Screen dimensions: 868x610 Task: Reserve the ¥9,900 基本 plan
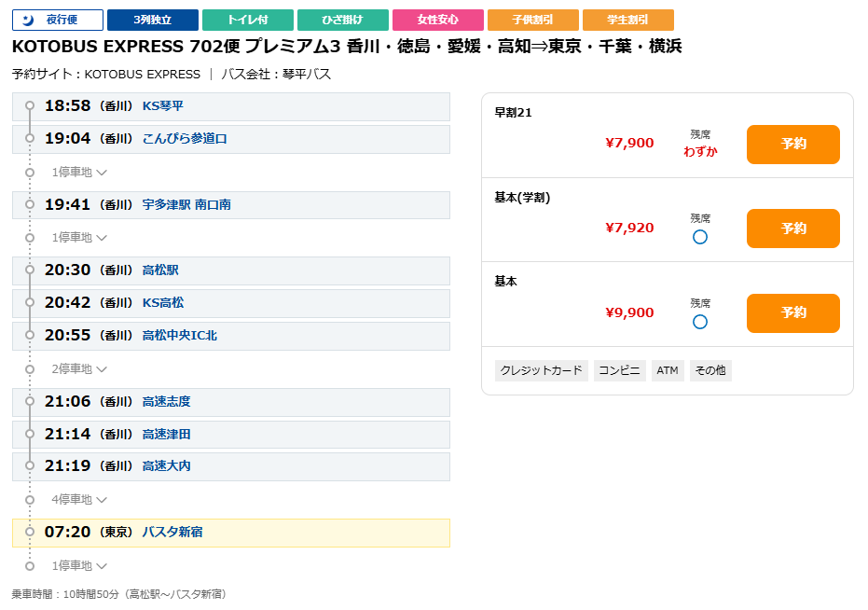pos(792,313)
